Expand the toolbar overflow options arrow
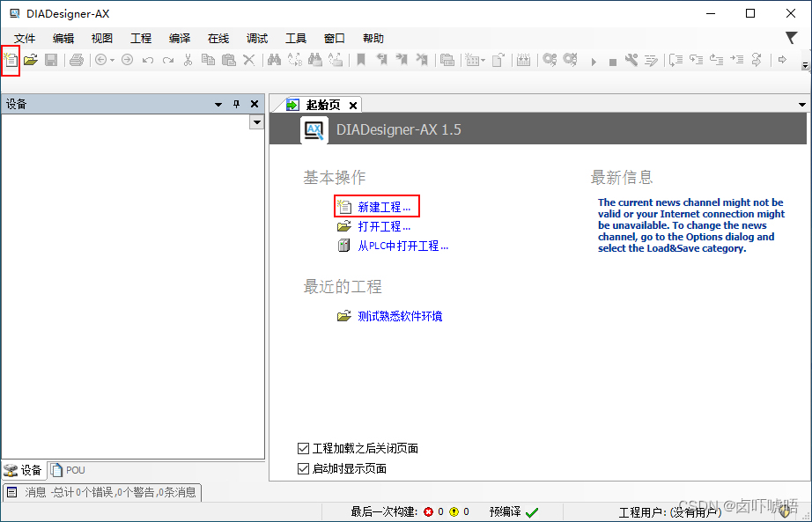The width and height of the screenshot is (812, 522). coord(805,66)
